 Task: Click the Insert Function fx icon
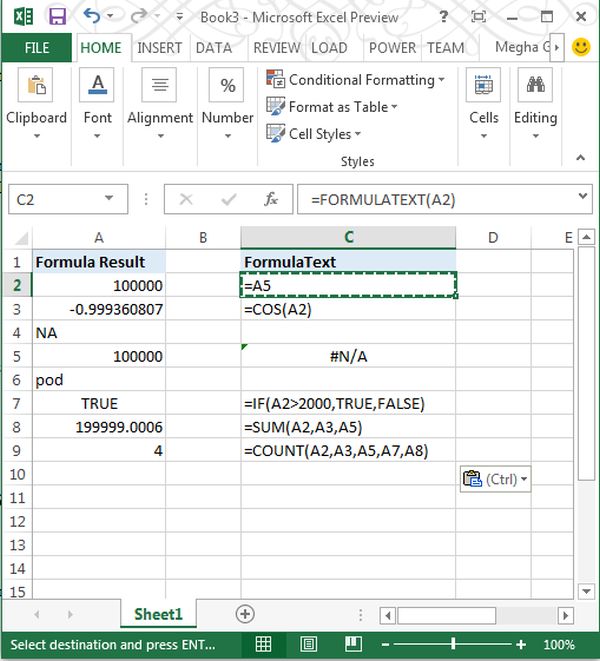pyautogui.click(x=271, y=199)
